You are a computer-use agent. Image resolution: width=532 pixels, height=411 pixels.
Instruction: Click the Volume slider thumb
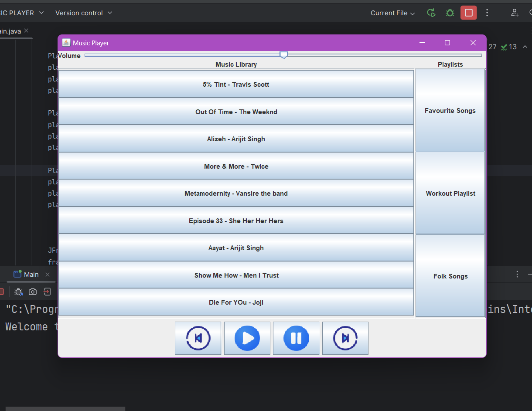pyautogui.click(x=283, y=55)
